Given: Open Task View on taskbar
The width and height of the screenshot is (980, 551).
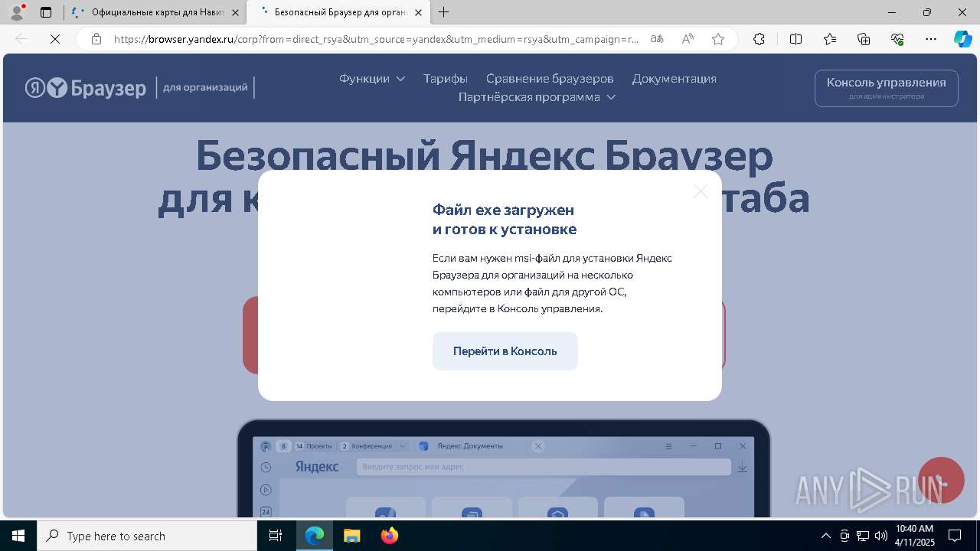Looking at the screenshot, I should click(276, 536).
